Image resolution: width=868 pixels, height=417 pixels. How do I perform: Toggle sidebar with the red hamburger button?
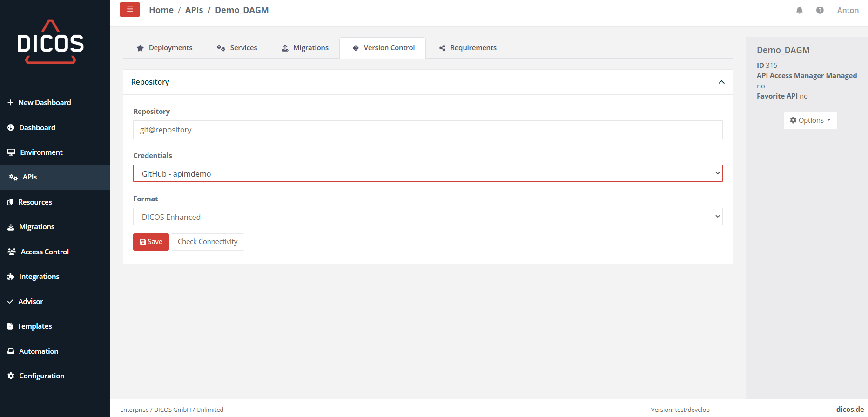click(130, 10)
